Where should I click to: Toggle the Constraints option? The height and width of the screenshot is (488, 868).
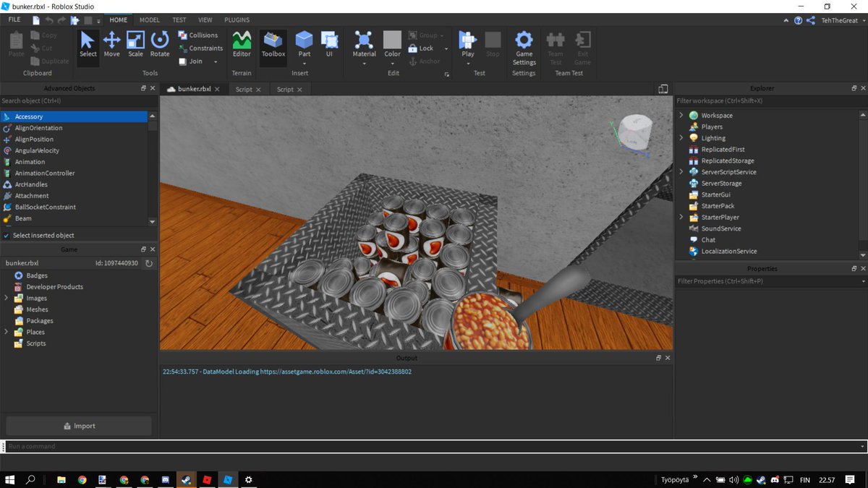(x=201, y=48)
